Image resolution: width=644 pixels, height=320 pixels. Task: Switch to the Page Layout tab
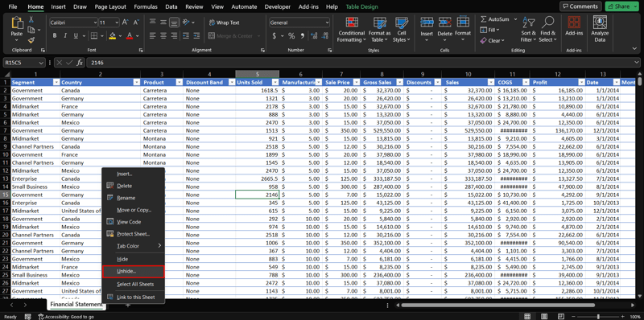110,6
